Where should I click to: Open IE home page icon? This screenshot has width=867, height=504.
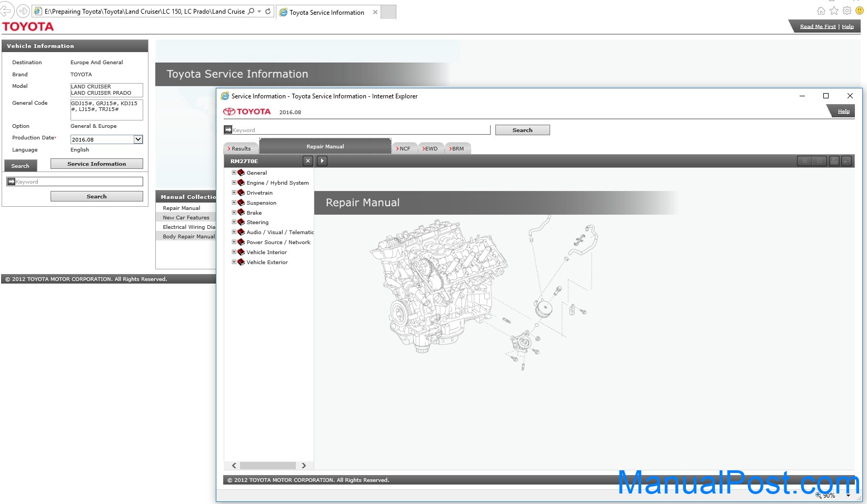[821, 11]
